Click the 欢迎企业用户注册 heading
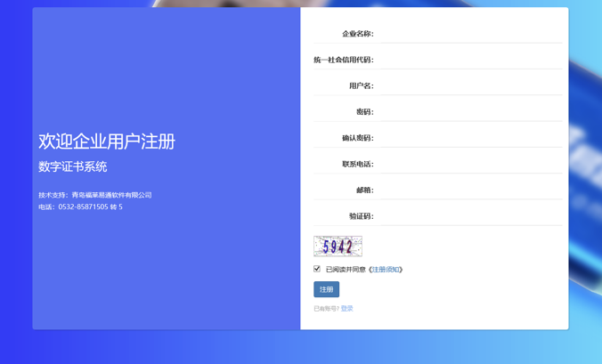This screenshot has height=364, width=602. (107, 142)
